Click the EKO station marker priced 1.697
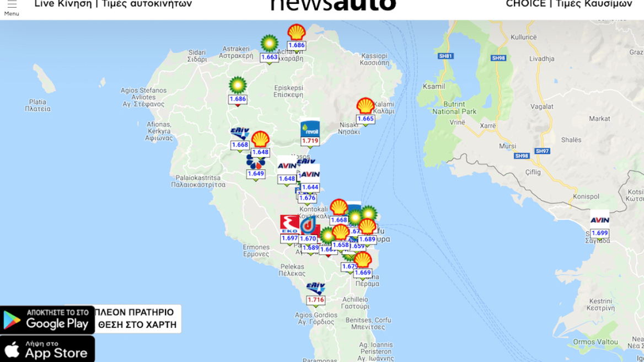Screen dimensions: 644x362 [289, 225]
